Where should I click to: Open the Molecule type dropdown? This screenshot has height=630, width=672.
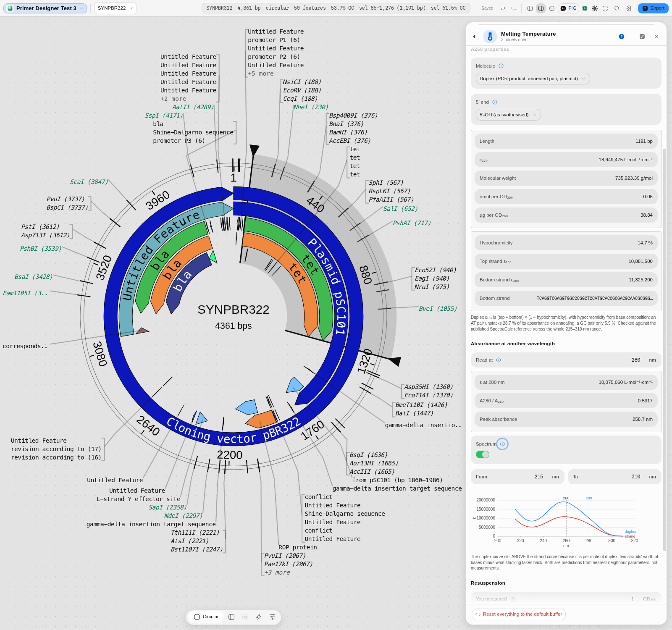533,79
